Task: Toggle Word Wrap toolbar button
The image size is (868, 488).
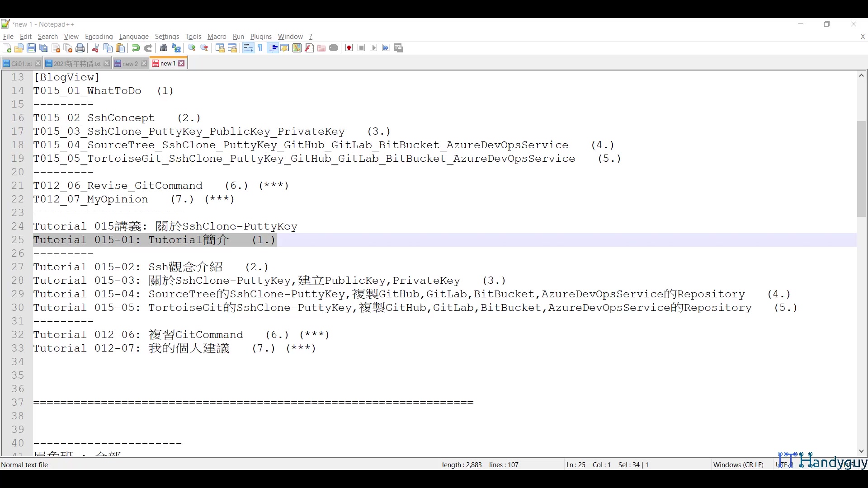Action: pos(248,48)
